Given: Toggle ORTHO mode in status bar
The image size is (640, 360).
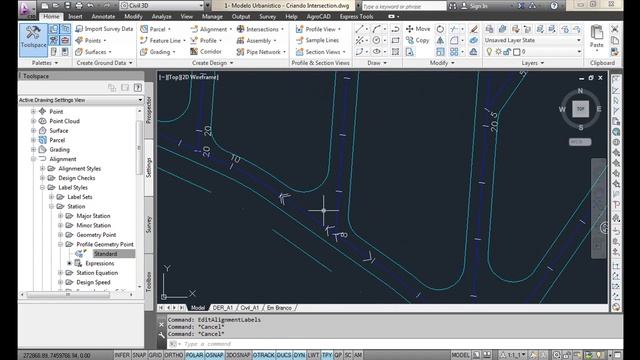Looking at the screenshot, I should pos(173,355).
